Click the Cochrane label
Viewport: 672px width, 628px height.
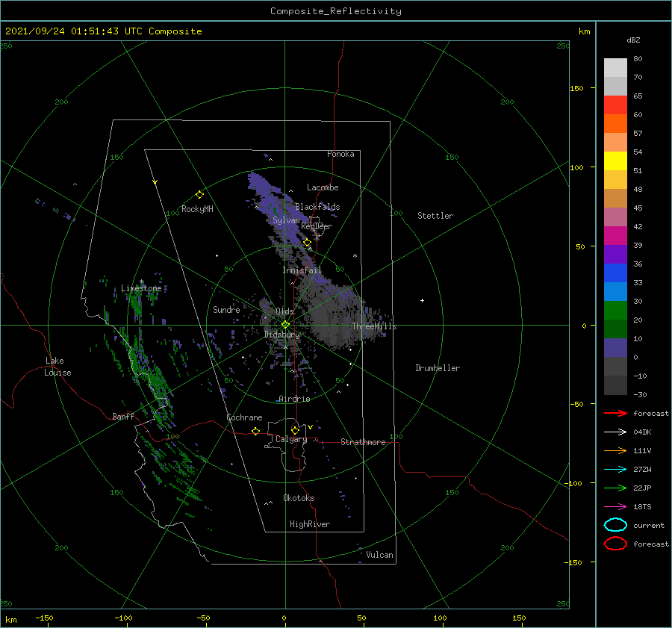(x=244, y=417)
